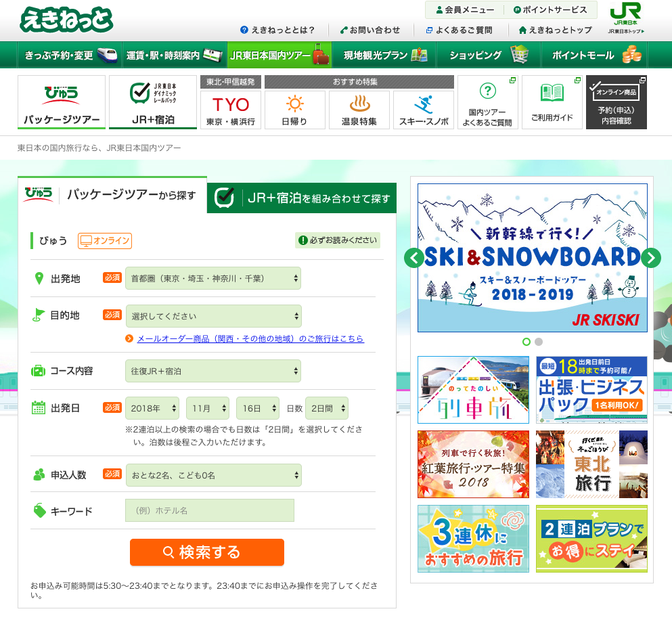Screen dimensions: 672x622
Task: Open 2連泊プランでお得にステイ banner
Action: point(591,539)
